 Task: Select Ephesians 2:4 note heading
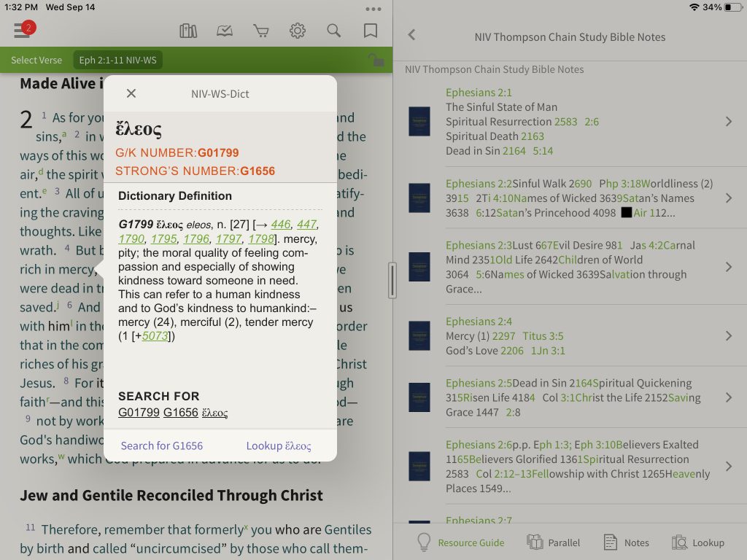tap(479, 322)
